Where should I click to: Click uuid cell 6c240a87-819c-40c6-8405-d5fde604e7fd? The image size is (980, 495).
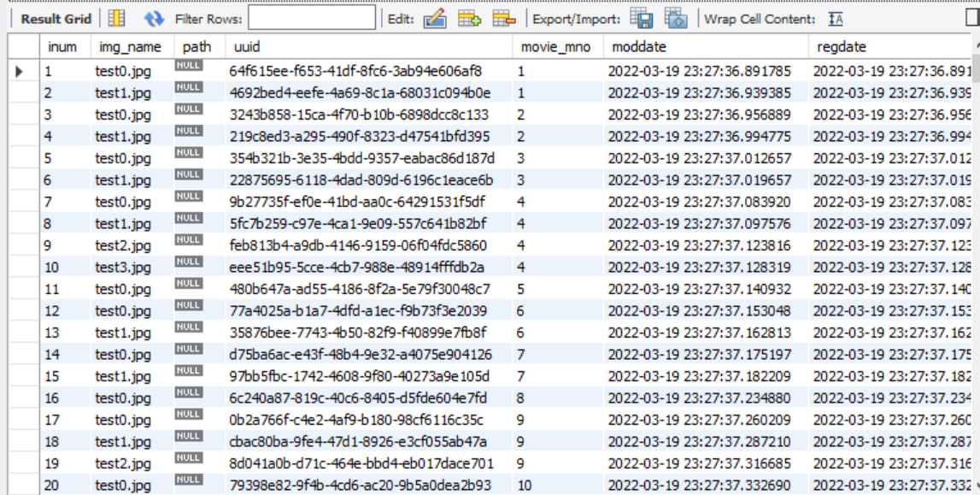click(369, 398)
